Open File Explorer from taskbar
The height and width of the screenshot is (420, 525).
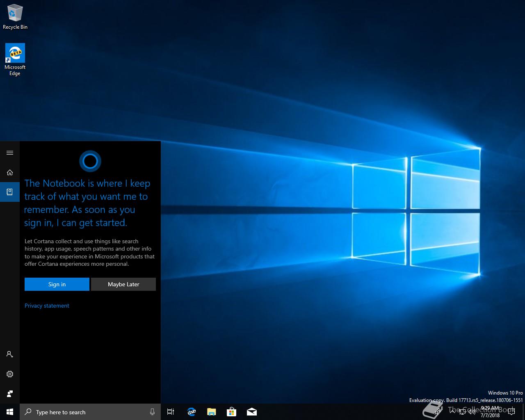pyautogui.click(x=212, y=412)
